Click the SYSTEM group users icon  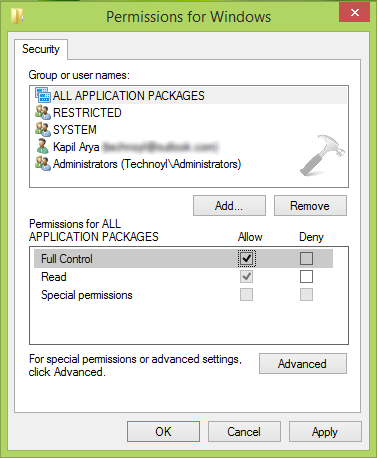(x=43, y=129)
